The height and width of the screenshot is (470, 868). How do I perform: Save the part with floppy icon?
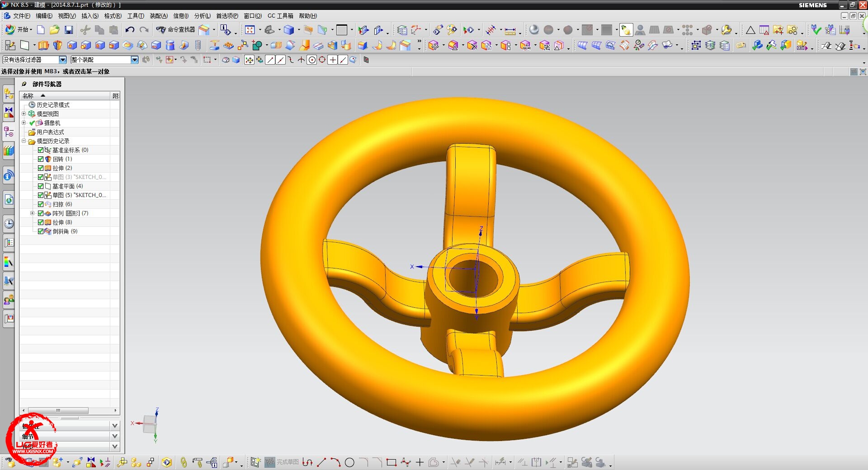point(69,30)
